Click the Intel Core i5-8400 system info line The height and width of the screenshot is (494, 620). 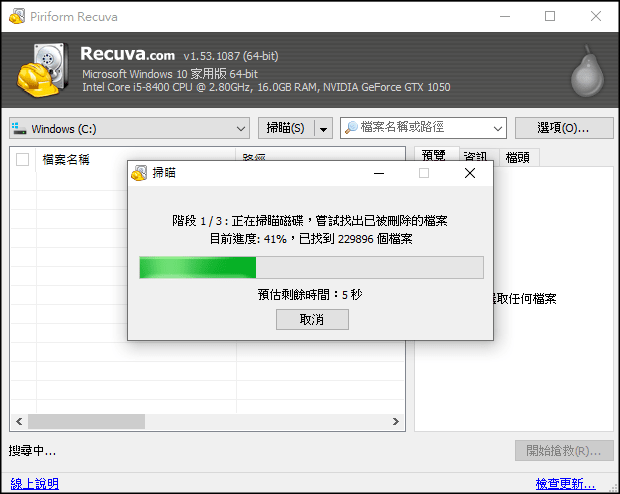coord(266,87)
